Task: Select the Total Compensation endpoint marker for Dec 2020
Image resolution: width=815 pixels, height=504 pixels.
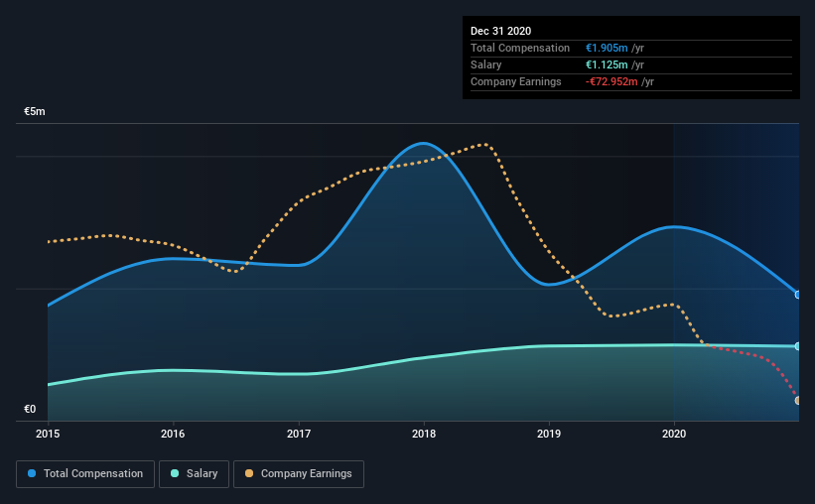Action: coord(797,295)
